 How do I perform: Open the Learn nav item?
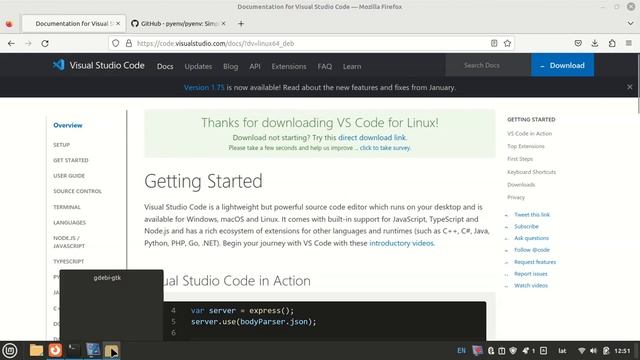point(352,66)
